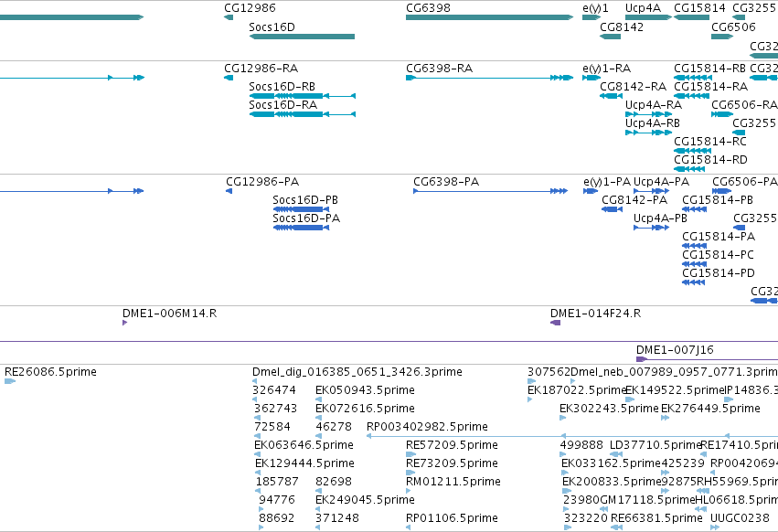The image size is (778, 532).
Task: Select the CG6398 gene feature bar
Action: coord(489,17)
